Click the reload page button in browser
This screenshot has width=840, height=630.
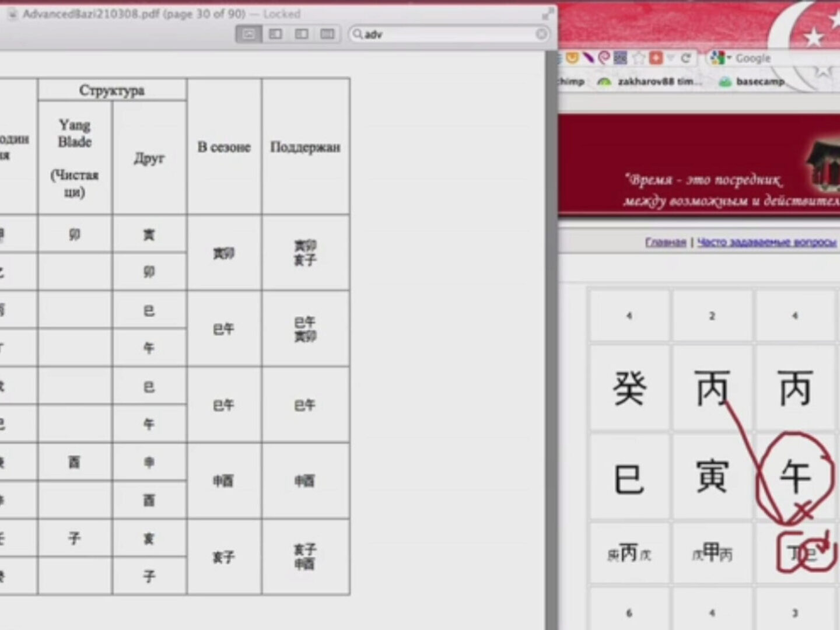click(x=686, y=58)
